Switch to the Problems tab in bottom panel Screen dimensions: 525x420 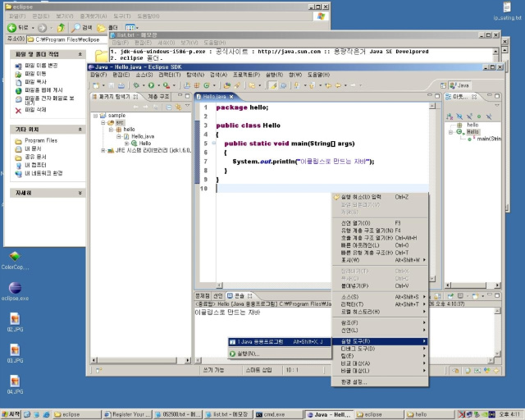click(x=203, y=296)
